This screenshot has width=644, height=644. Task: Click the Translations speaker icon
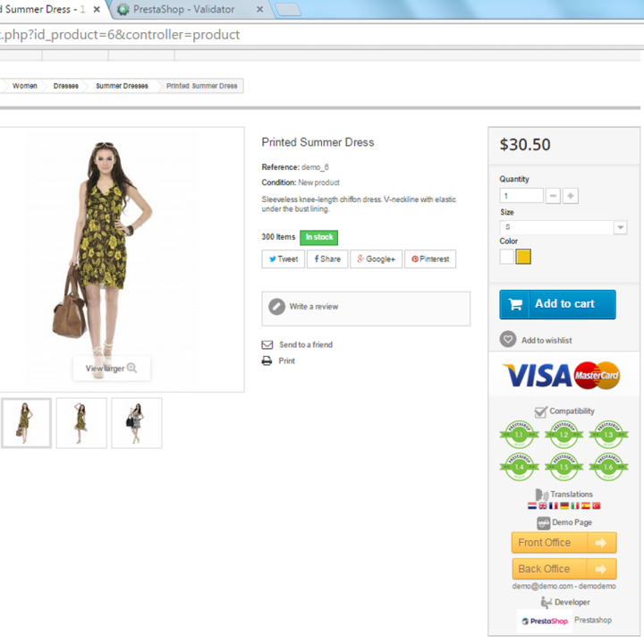[x=541, y=495]
